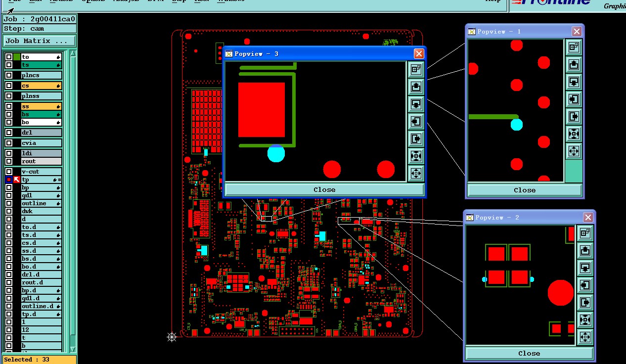Pan left in Popview 3
This screenshot has height=364, width=626.
[x=416, y=122]
